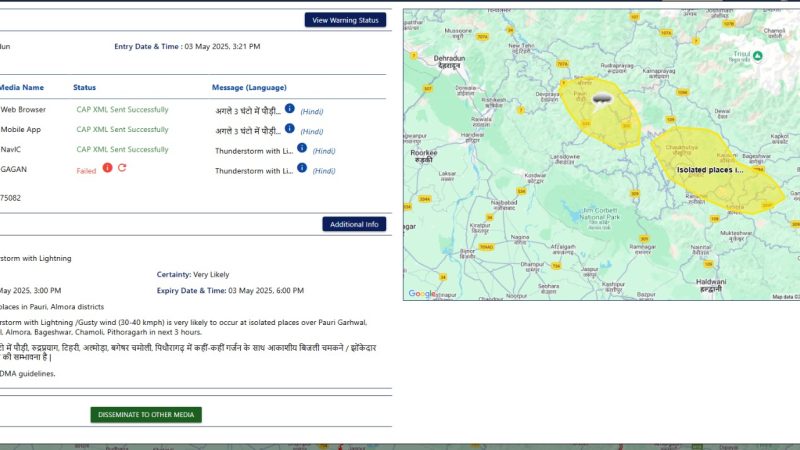Click Web Browser media name
The image size is (800, 450).
(23, 109)
